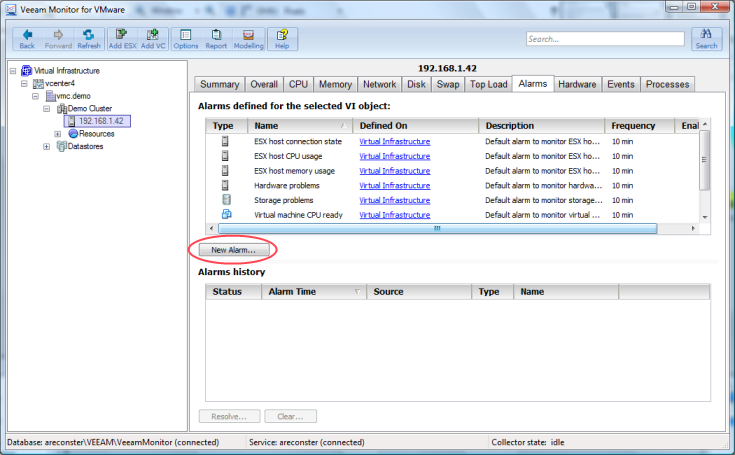Click the Add ESX toolbar icon
735x455 pixels.
click(122, 39)
